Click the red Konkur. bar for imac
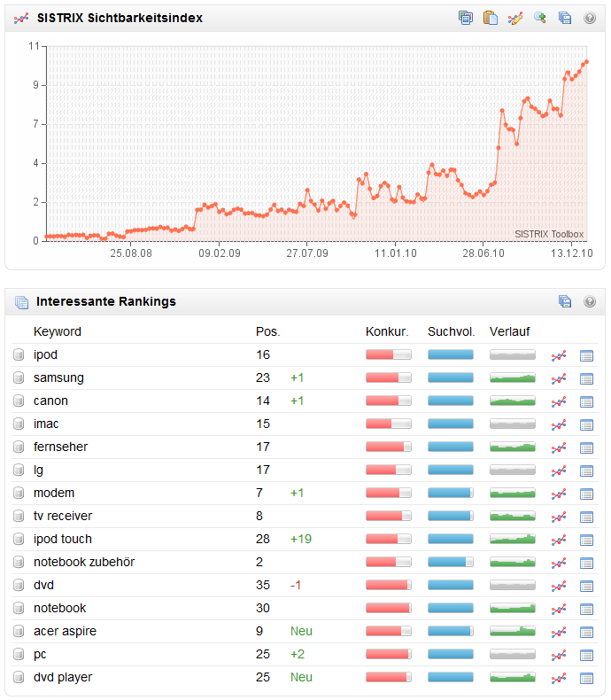This screenshot has height=700, width=611. (x=388, y=424)
